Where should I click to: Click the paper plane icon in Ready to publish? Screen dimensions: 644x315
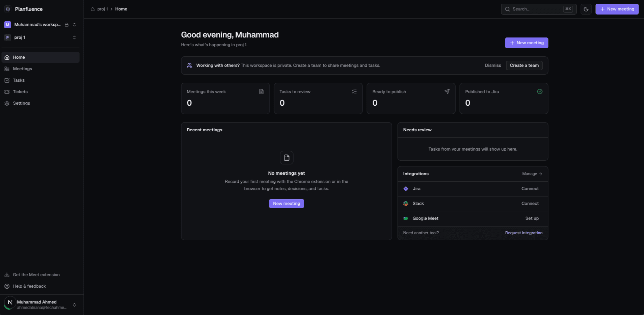click(447, 91)
